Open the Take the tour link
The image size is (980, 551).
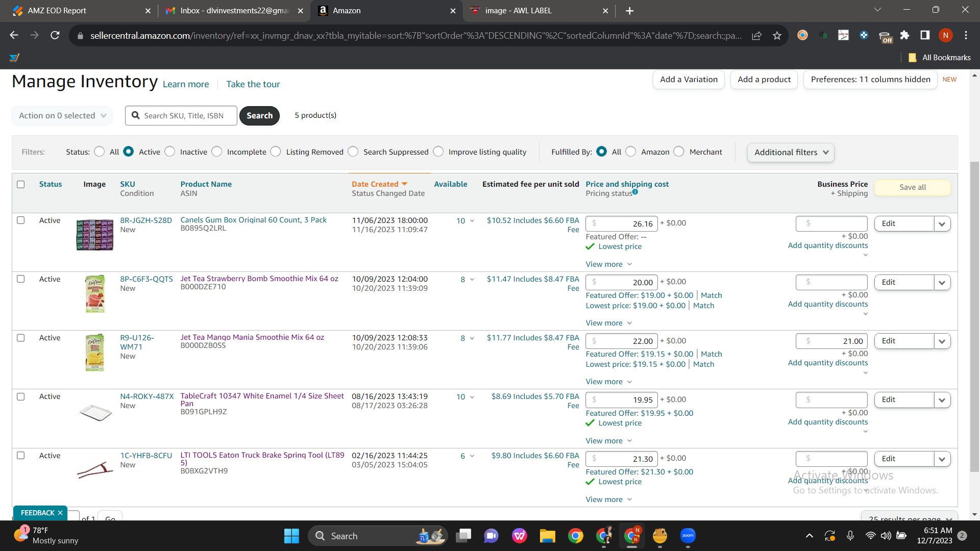(253, 84)
